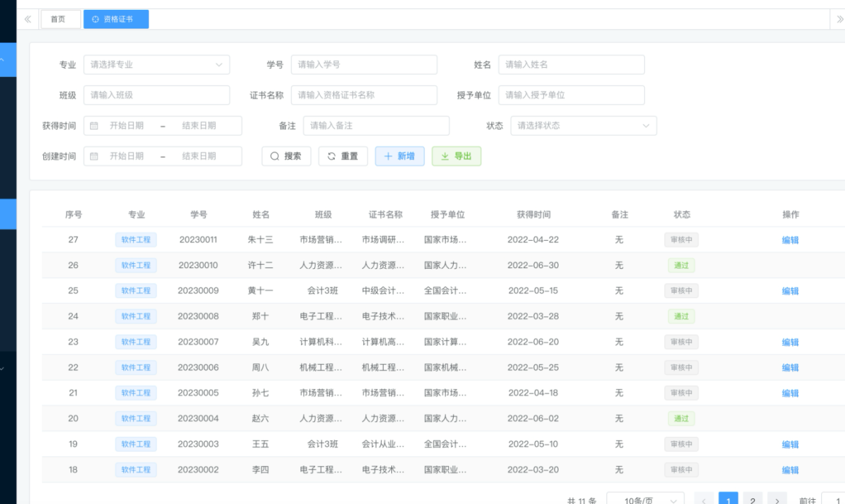The image size is (845, 504).
Task: Click the date 2022-03-20
Action: (x=533, y=470)
